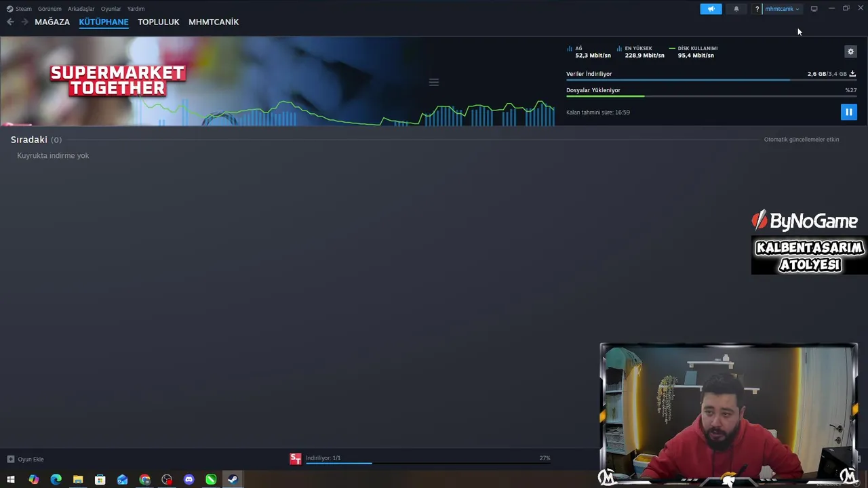Click Oyun Ekle button
The width and height of the screenshot is (868, 488).
click(x=25, y=459)
